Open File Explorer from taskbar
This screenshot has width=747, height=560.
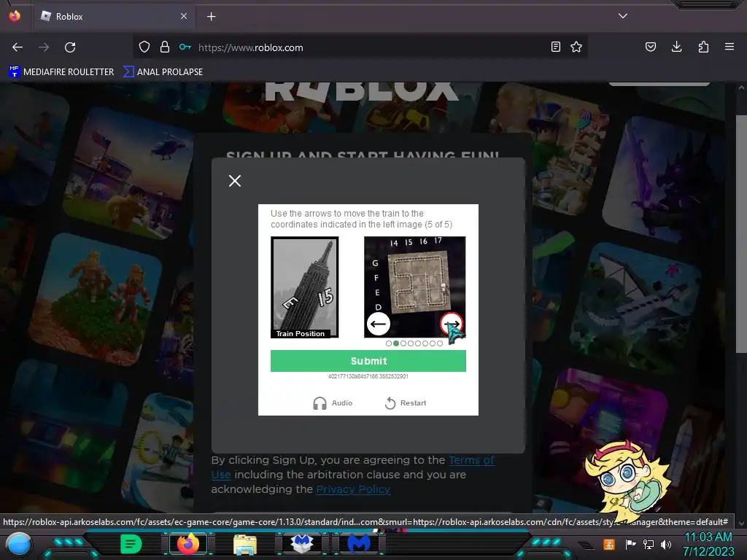(245, 544)
